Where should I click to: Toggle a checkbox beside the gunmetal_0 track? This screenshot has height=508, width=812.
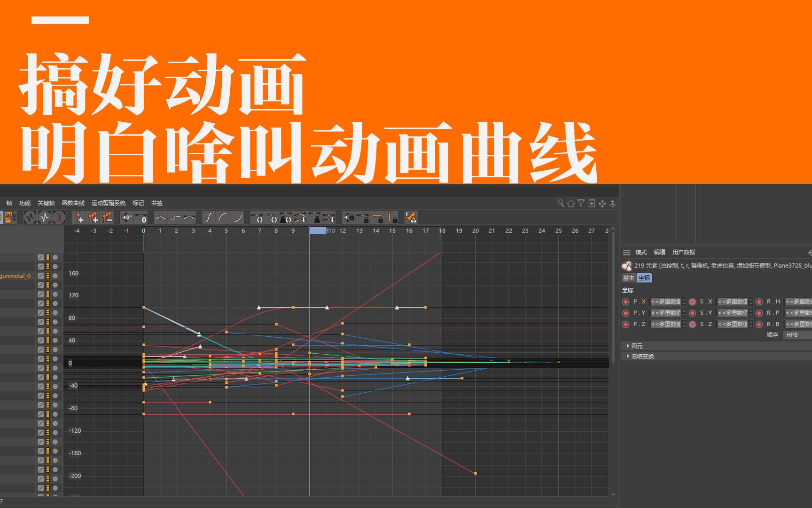40,276
